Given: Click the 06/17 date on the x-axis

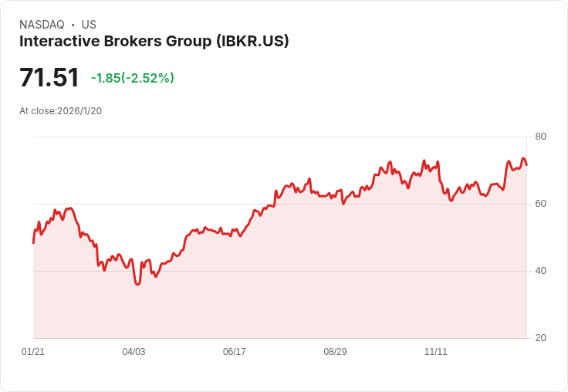Looking at the screenshot, I should pos(235,352).
